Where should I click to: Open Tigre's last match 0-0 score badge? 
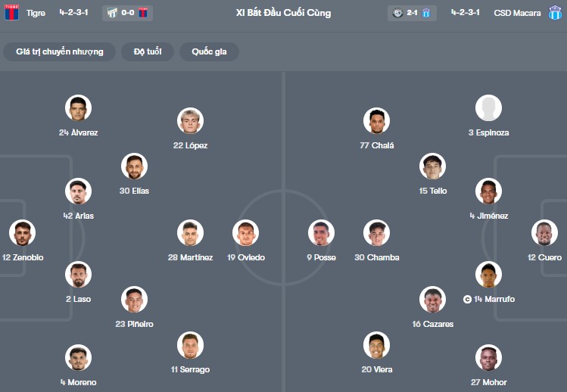(127, 13)
